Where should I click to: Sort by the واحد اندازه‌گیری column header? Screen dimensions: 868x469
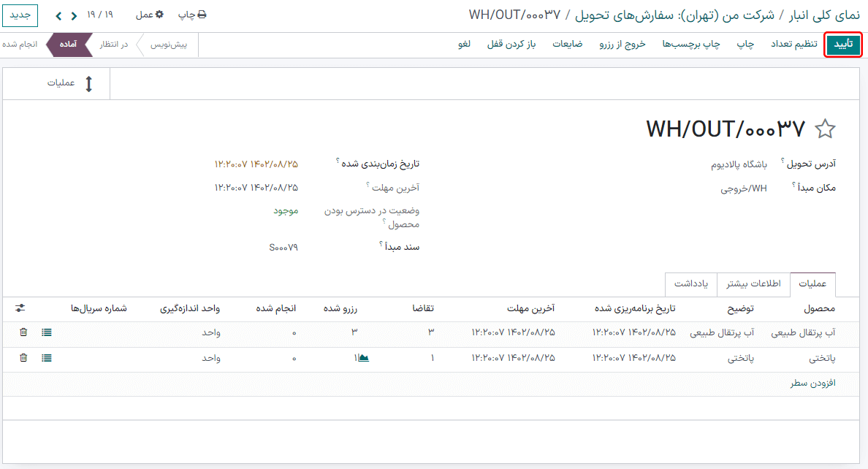(x=190, y=308)
